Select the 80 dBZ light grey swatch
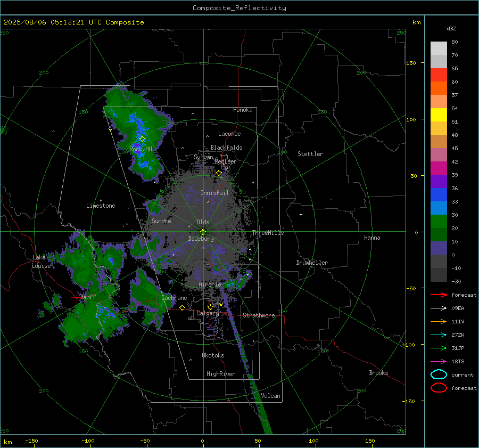The image size is (479, 448). (x=439, y=48)
